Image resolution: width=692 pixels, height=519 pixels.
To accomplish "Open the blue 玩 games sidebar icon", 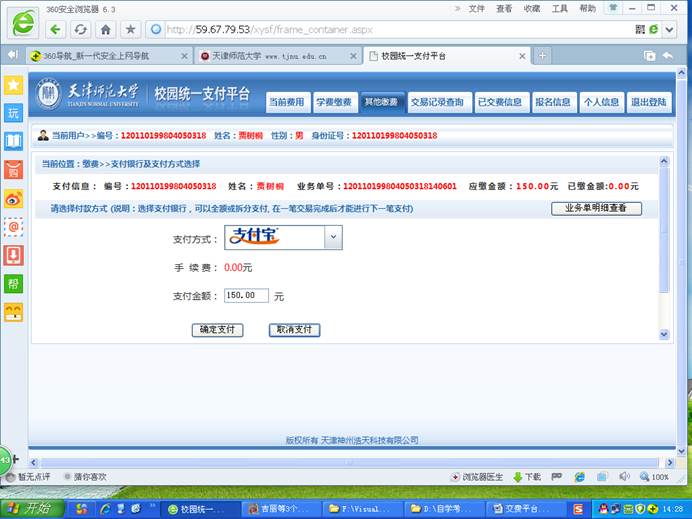I will (13, 113).
